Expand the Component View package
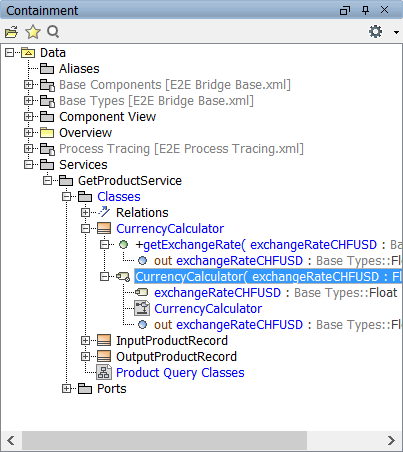 29,117
